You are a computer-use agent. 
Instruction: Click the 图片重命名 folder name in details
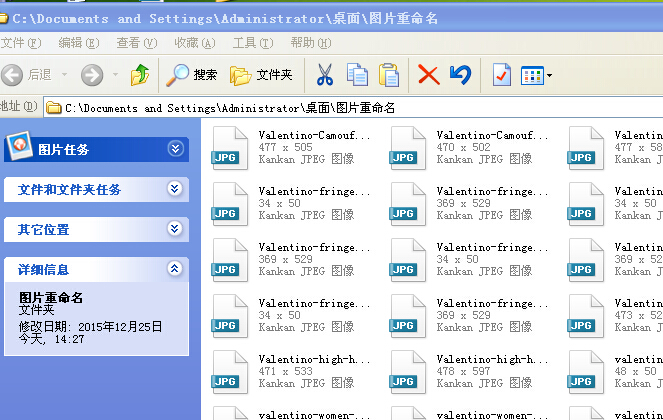51,297
